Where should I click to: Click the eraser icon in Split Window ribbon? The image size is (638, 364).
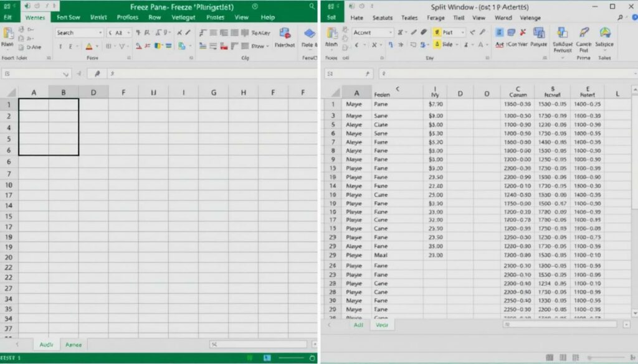[x=424, y=32]
